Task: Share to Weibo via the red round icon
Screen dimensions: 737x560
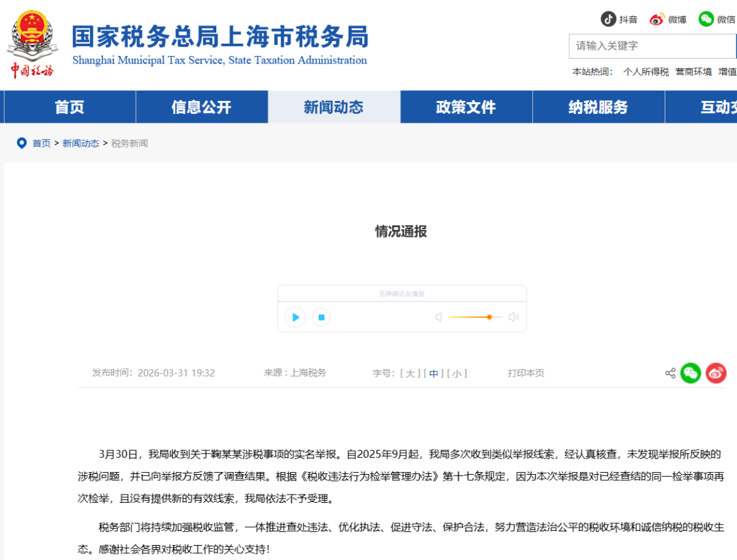Action: (x=716, y=373)
